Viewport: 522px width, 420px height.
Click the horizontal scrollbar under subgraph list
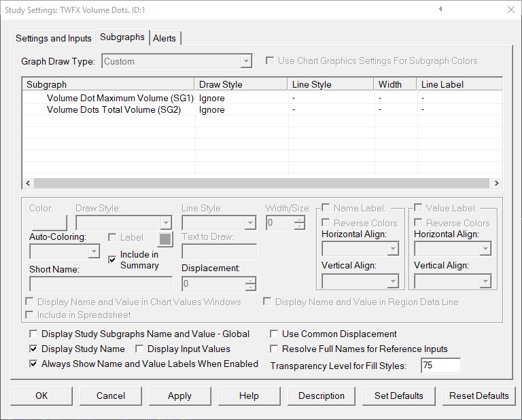(x=262, y=183)
